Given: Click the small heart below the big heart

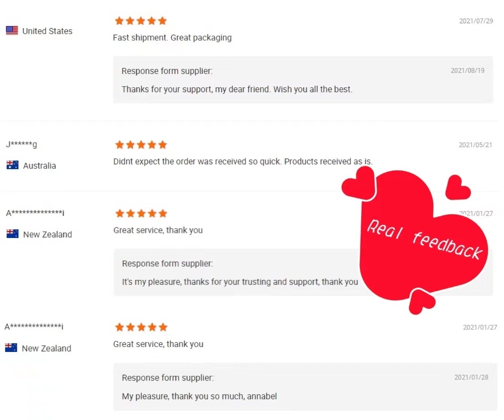Looking at the screenshot, I should (421, 301).
